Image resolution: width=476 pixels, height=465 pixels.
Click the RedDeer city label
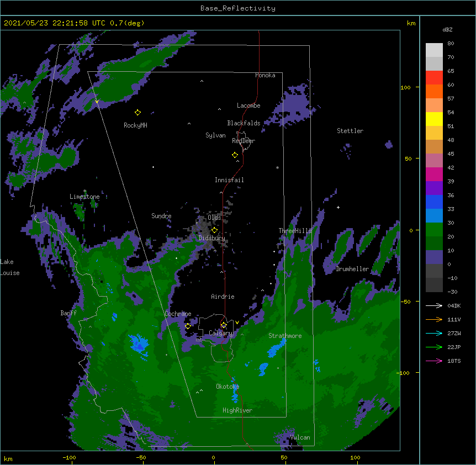pos(244,141)
